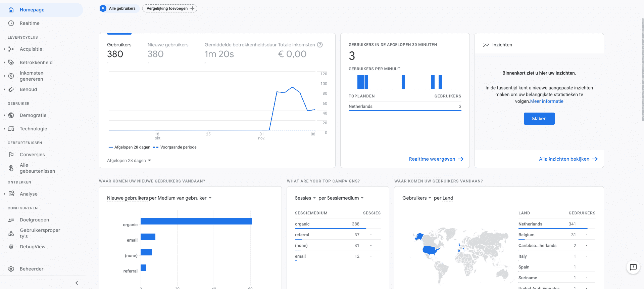Expand the Demografie section arrow
The height and width of the screenshot is (289, 644).
4,115
